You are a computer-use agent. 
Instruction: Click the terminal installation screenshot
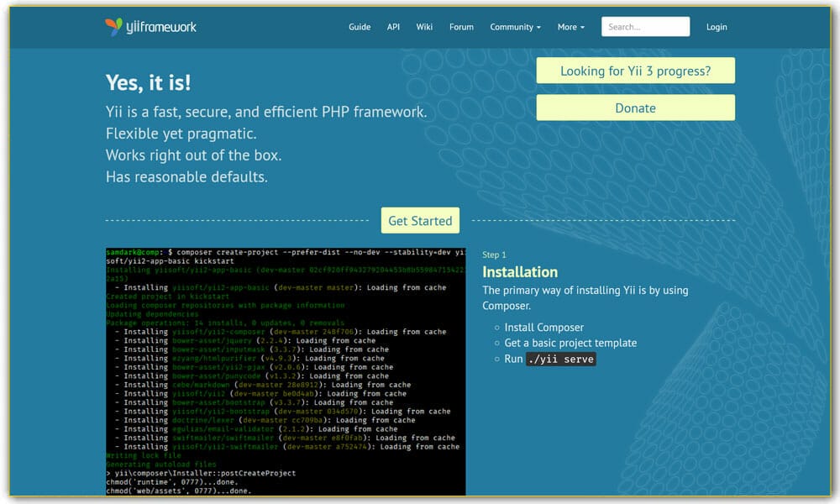tap(286, 372)
